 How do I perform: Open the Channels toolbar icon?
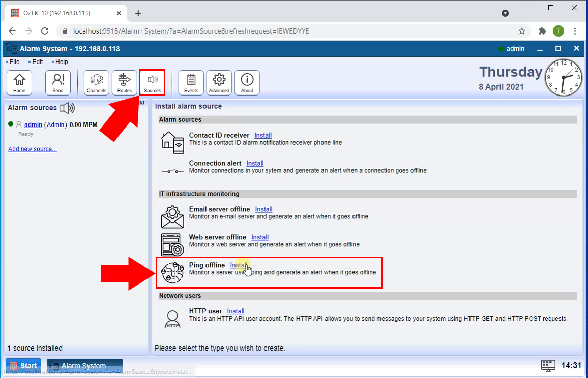pos(96,82)
